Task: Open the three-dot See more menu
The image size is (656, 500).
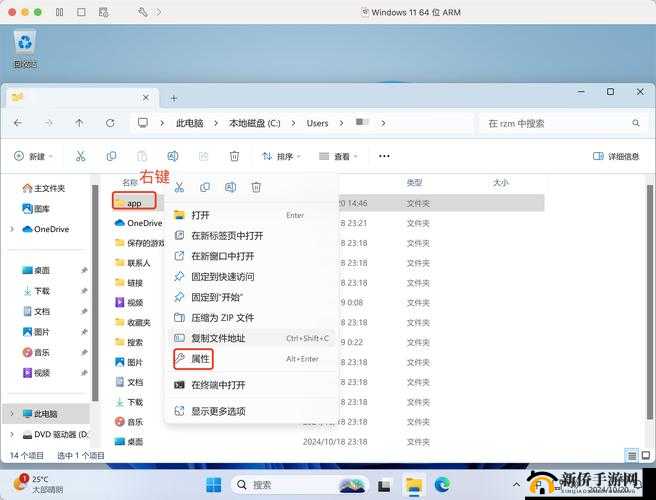Action: 384,156
